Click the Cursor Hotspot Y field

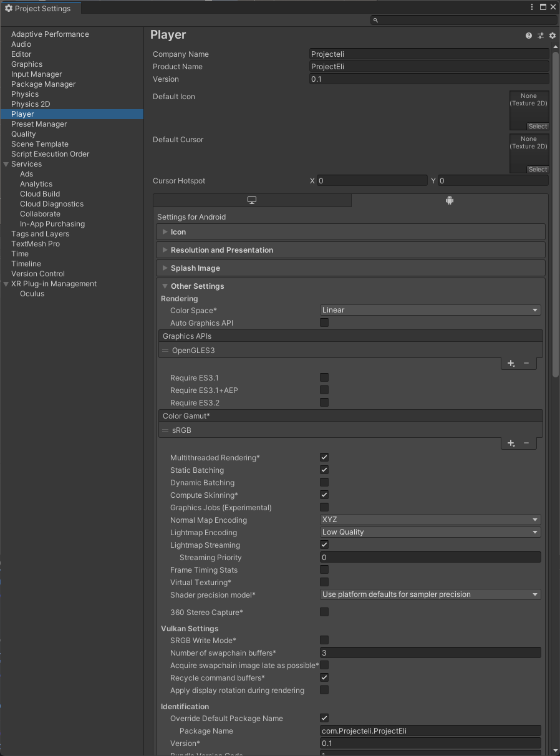coord(493,181)
